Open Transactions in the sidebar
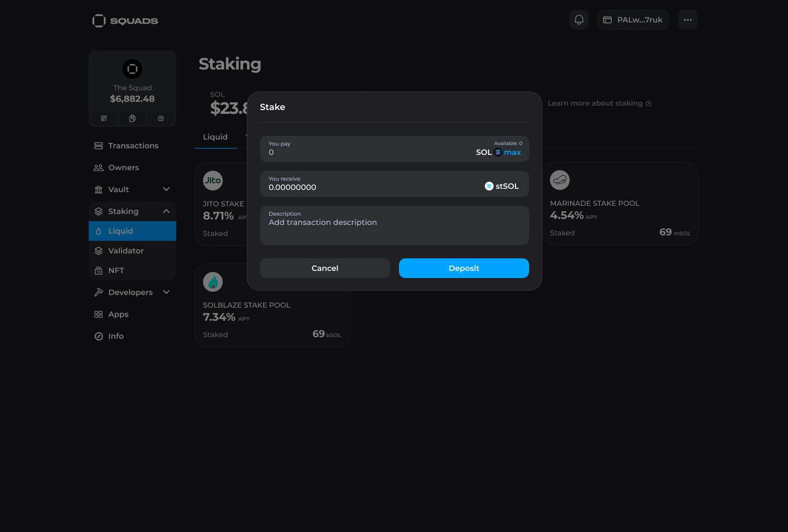The image size is (788, 532). click(x=133, y=146)
